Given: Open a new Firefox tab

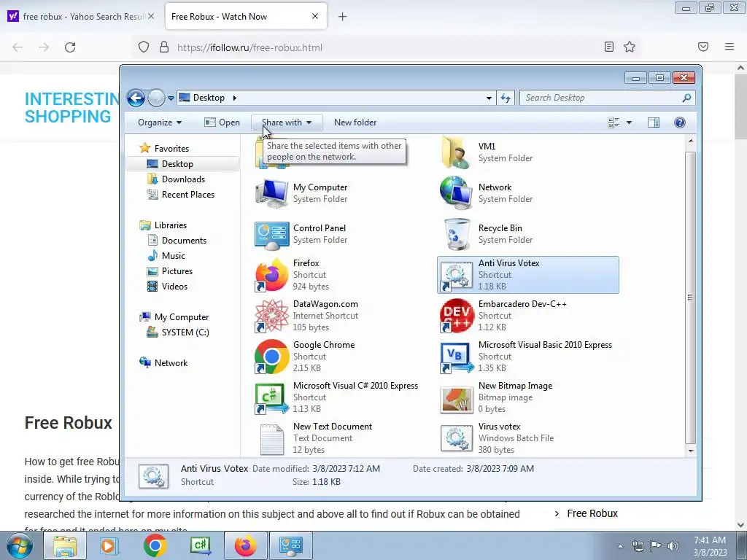Looking at the screenshot, I should click(x=343, y=17).
